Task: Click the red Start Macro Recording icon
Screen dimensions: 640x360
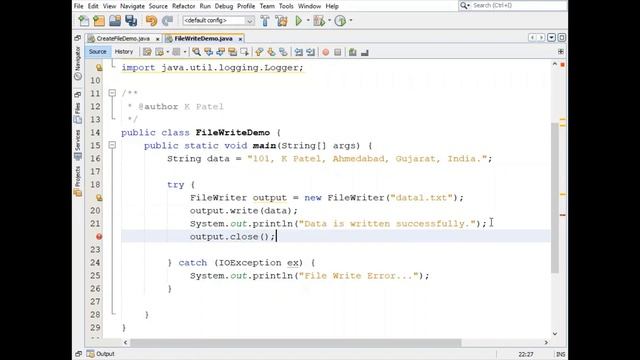Action: point(326,52)
